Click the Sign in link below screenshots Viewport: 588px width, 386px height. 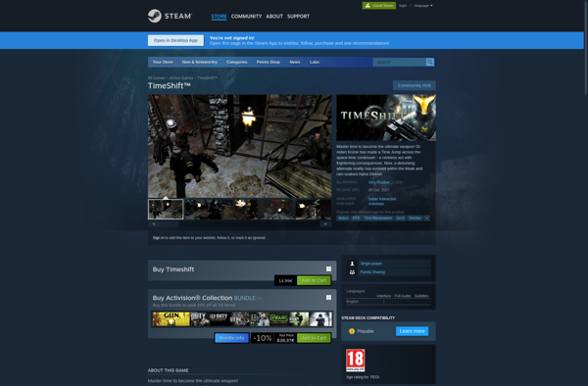pos(158,238)
